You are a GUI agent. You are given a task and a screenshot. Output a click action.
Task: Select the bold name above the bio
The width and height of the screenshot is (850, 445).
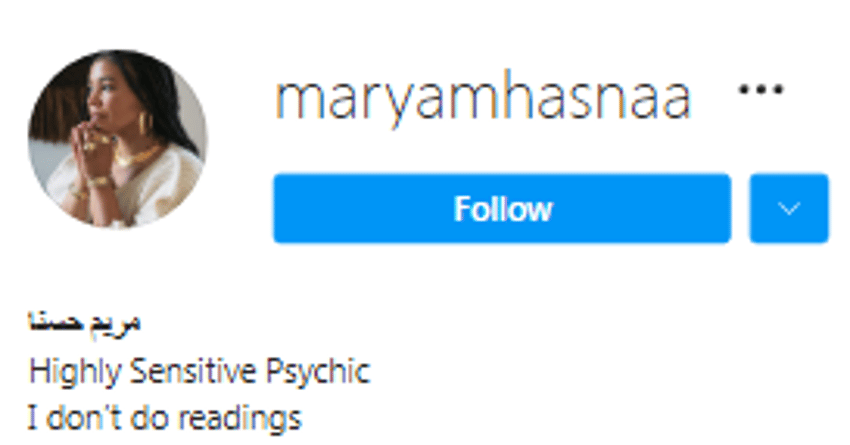tap(84, 321)
